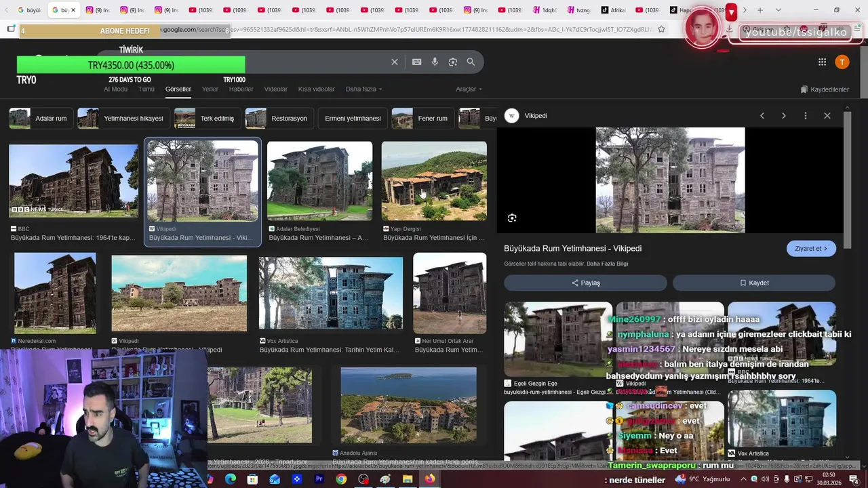Open a new browser tab with plus
This screenshot has width=868, height=488.
point(760,10)
